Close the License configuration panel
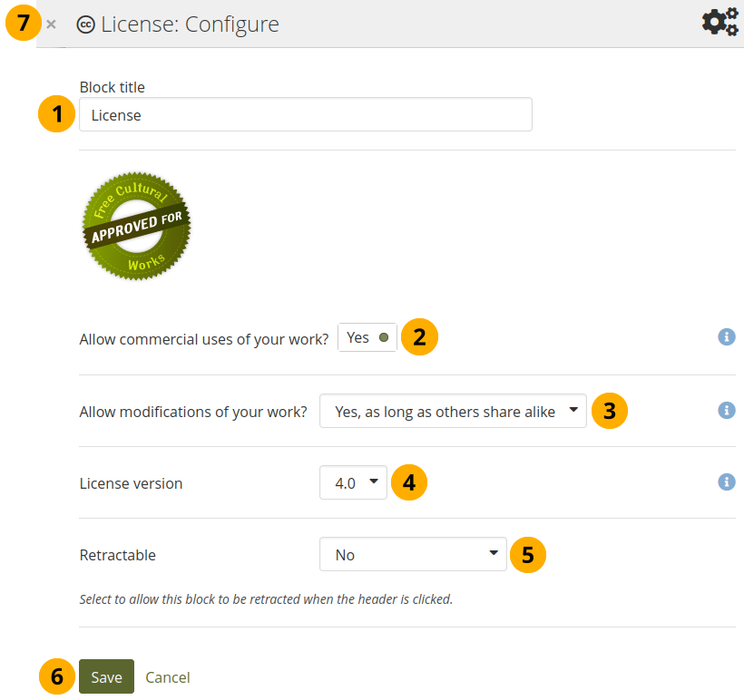The height and width of the screenshot is (700, 744). pyautogui.click(x=52, y=24)
